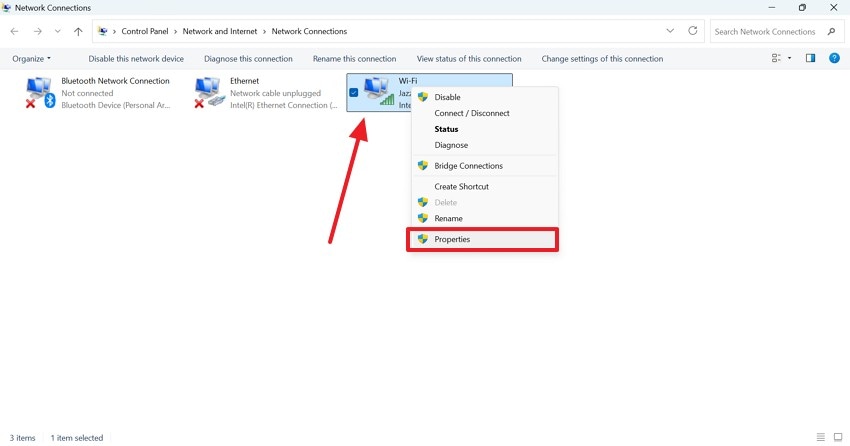Click the shield icon beside Disable
The image size is (850, 446).
pyautogui.click(x=423, y=97)
